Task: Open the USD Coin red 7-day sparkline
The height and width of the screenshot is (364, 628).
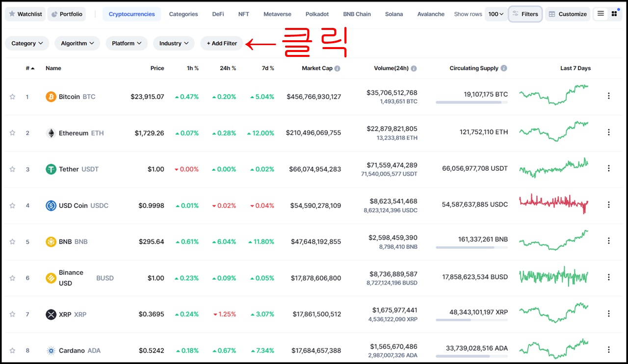Action: (554, 203)
